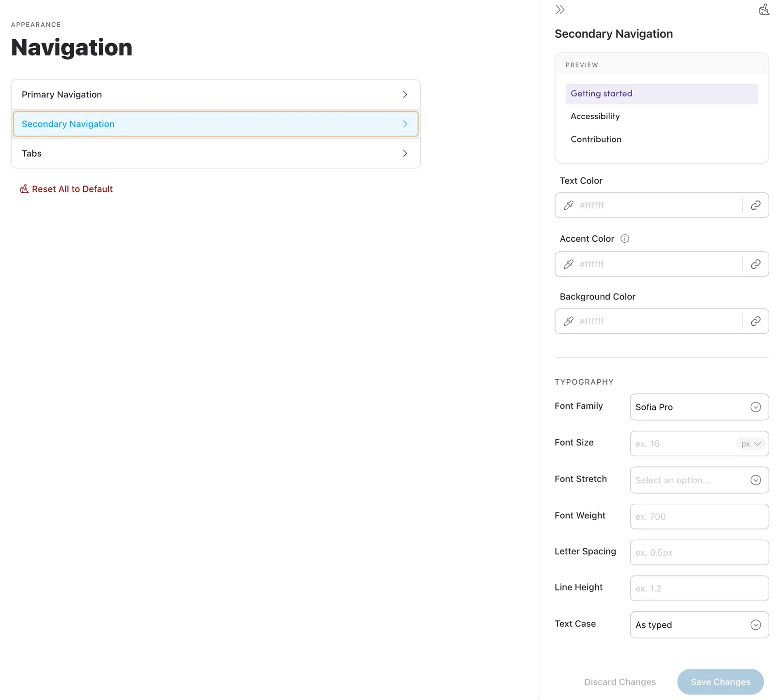
Task: Click Contribution in the preview
Action: pos(596,139)
